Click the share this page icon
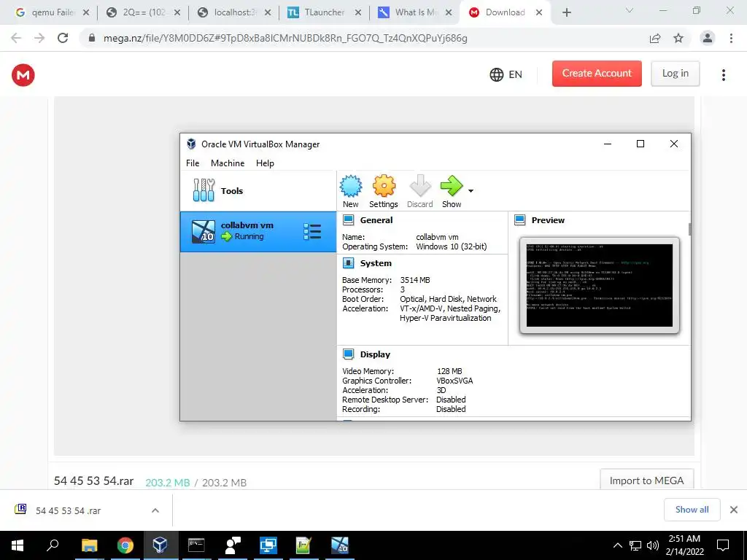The image size is (747, 560). pos(655,38)
